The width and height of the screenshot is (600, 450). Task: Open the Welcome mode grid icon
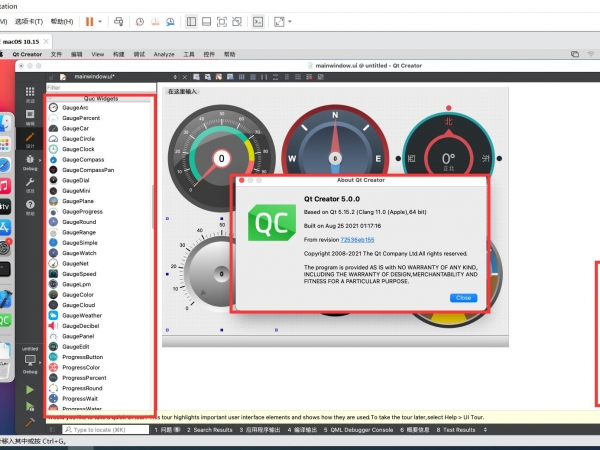coord(29,95)
